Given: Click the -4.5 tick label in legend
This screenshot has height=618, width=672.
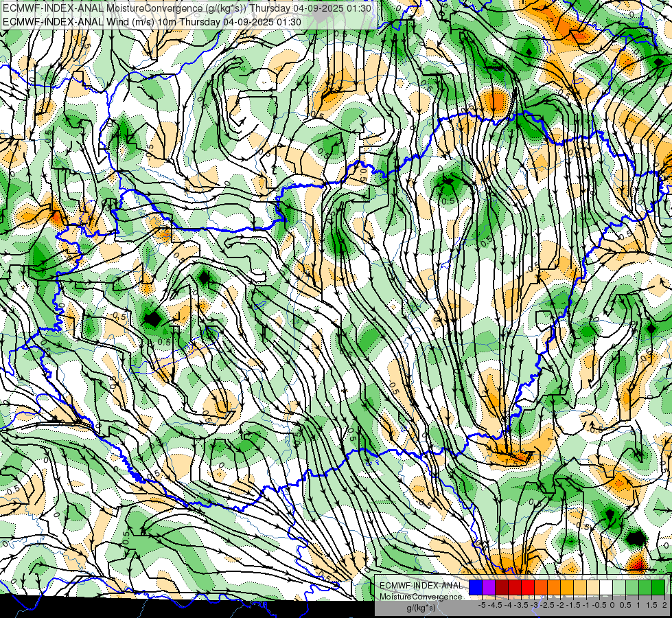Looking at the screenshot, I should click(x=495, y=605).
